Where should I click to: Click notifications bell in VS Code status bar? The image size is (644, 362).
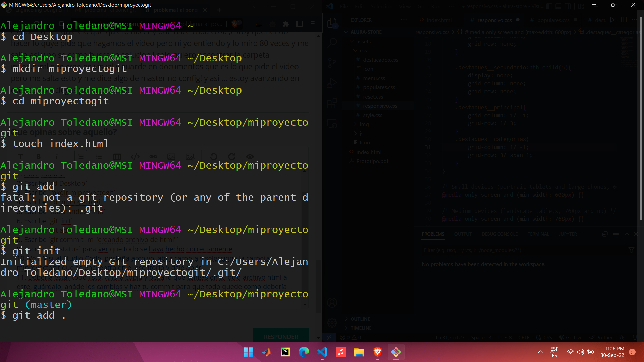click(x=635, y=337)
